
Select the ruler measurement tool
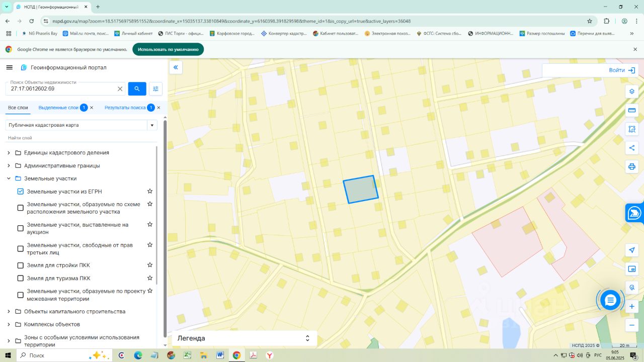632,110
